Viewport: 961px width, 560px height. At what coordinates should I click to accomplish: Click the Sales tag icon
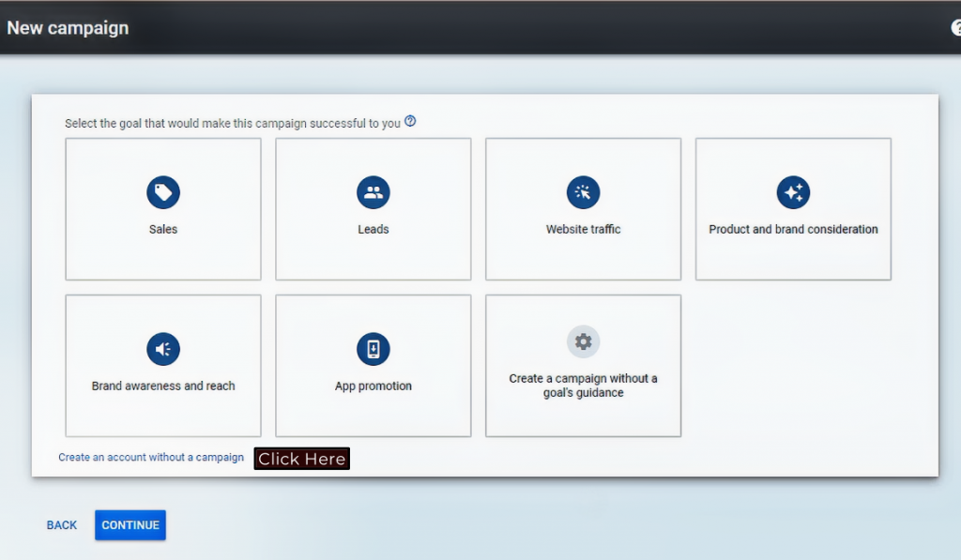(163, 192)
